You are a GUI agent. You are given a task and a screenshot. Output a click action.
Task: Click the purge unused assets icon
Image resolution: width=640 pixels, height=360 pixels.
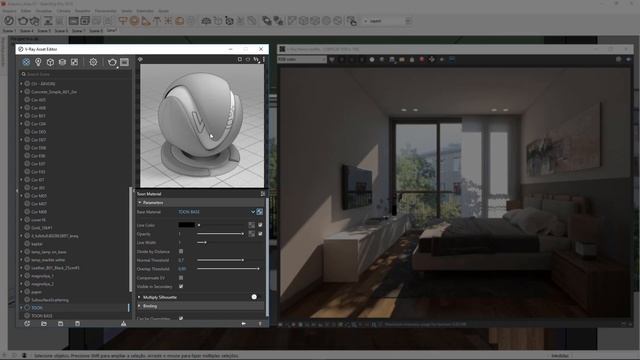click(123, 324)
